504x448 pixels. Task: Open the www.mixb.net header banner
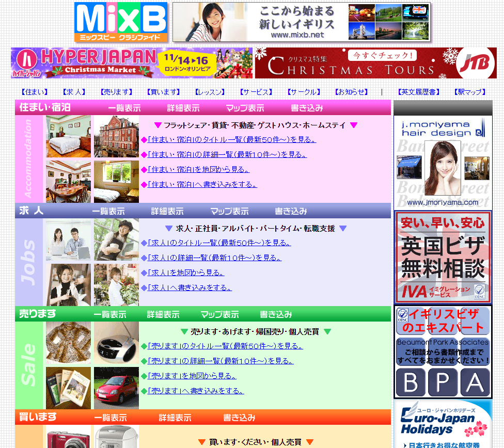click(302, 22)
